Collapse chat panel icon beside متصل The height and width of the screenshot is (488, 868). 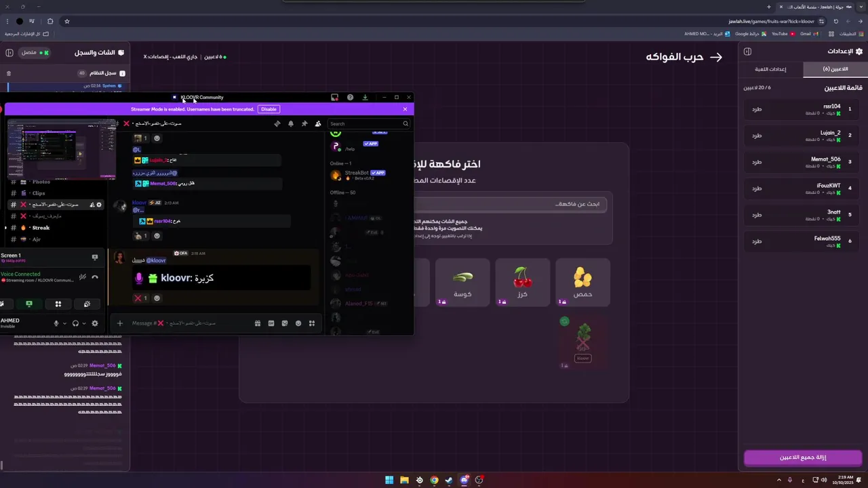9,52
